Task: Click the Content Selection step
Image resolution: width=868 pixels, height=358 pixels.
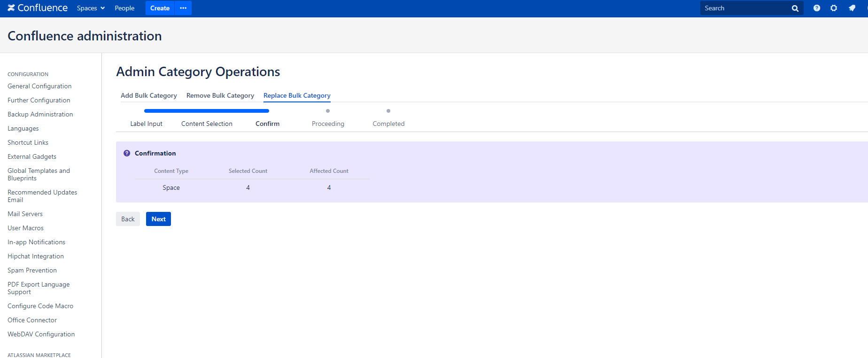Action: (207, 124)
